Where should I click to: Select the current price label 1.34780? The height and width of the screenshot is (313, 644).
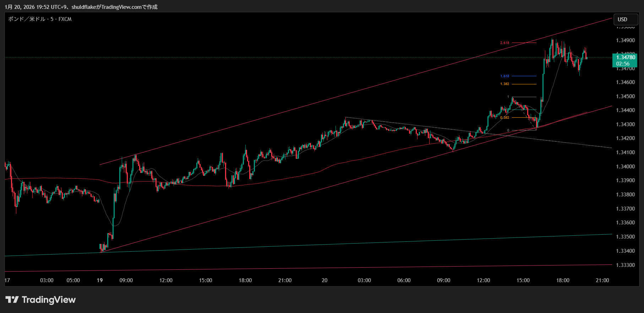625,57
